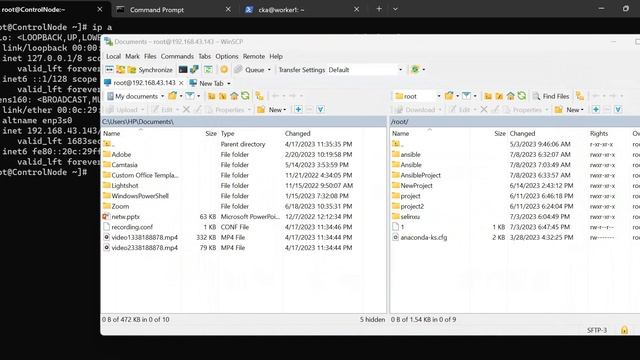The width and height of the screenshot is (640, 360).
Task: Close the root@192.168.43.143 session tab
Action: 181,83
